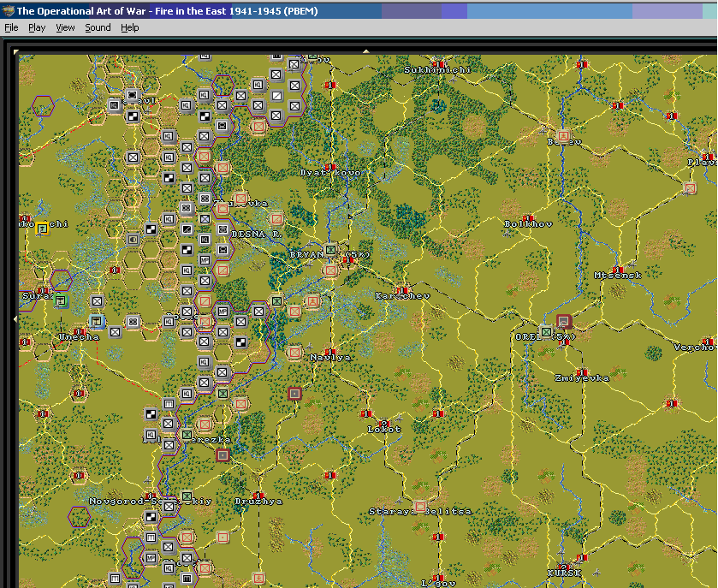Viewport: 718px width, 588px height.
Task: Open the File menu
Action: tap(11, 28)
